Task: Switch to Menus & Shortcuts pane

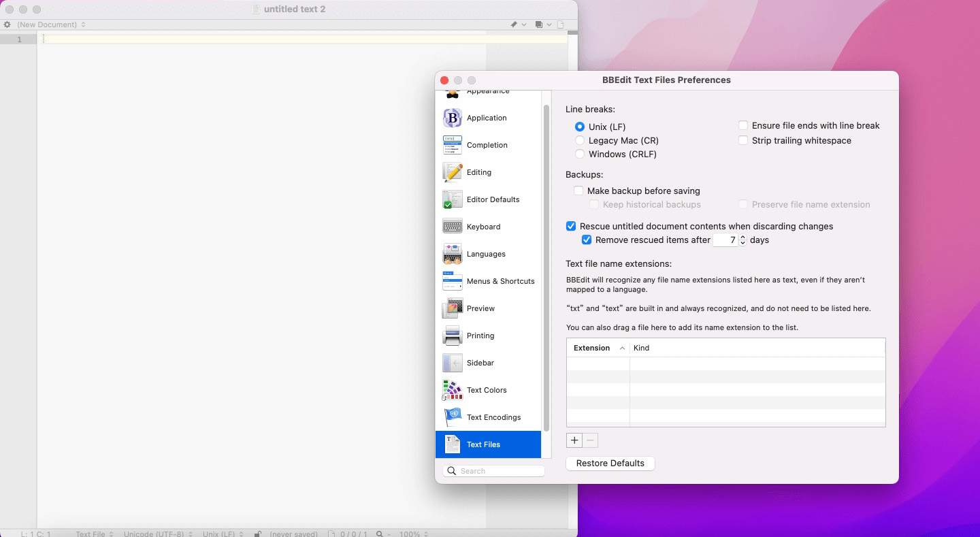Action: [x=500, y=281]
